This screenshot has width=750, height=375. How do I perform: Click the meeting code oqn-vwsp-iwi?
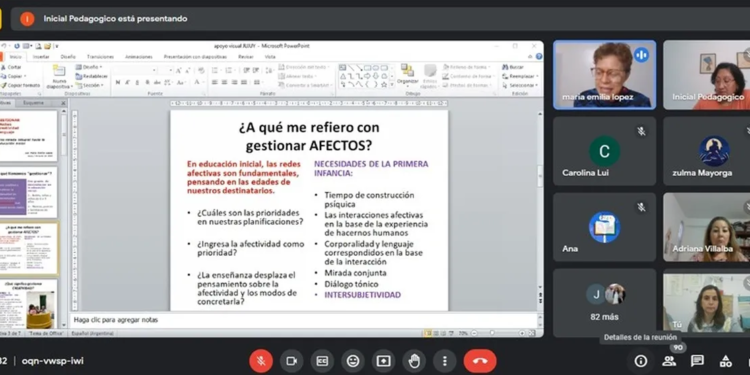click(x=53, y=361)
